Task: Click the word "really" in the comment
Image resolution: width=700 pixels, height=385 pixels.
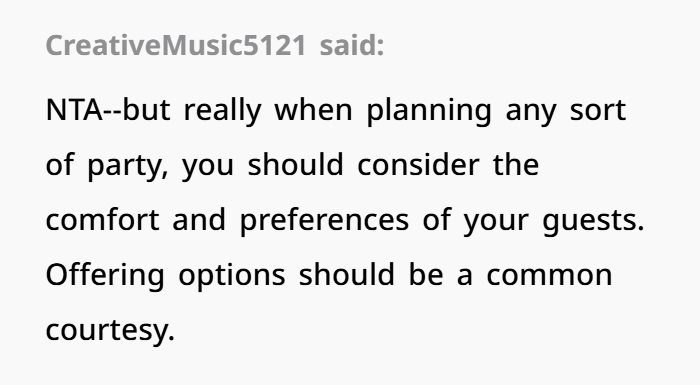Action: click(x=223, y=111)
